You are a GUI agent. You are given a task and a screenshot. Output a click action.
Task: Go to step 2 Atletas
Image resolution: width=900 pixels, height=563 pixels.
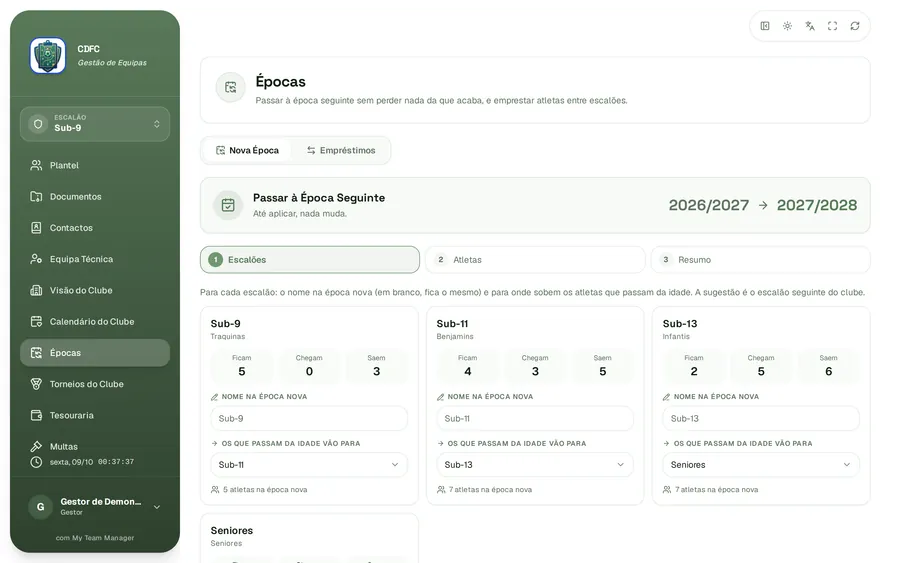(x=535, y=259)
